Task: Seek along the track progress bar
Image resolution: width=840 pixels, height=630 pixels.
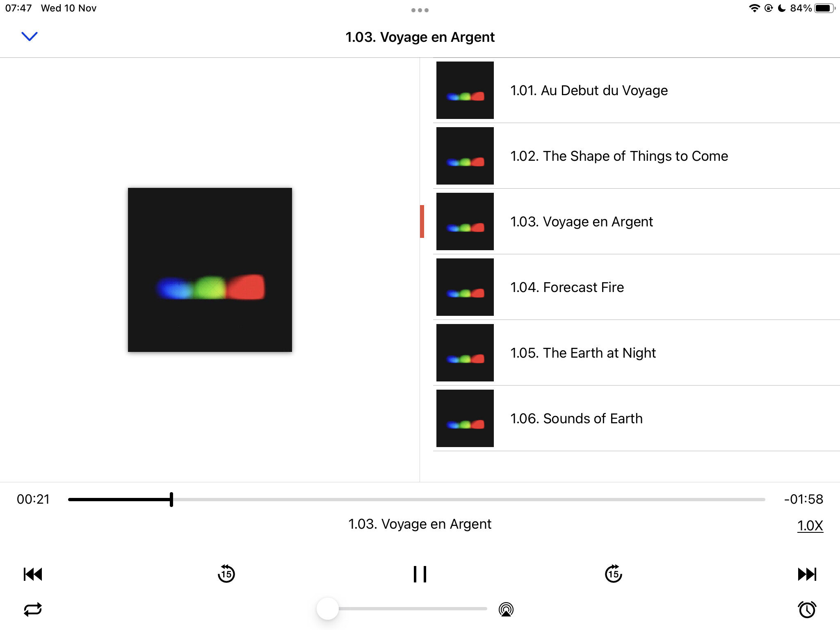Action: pos(417,500)
